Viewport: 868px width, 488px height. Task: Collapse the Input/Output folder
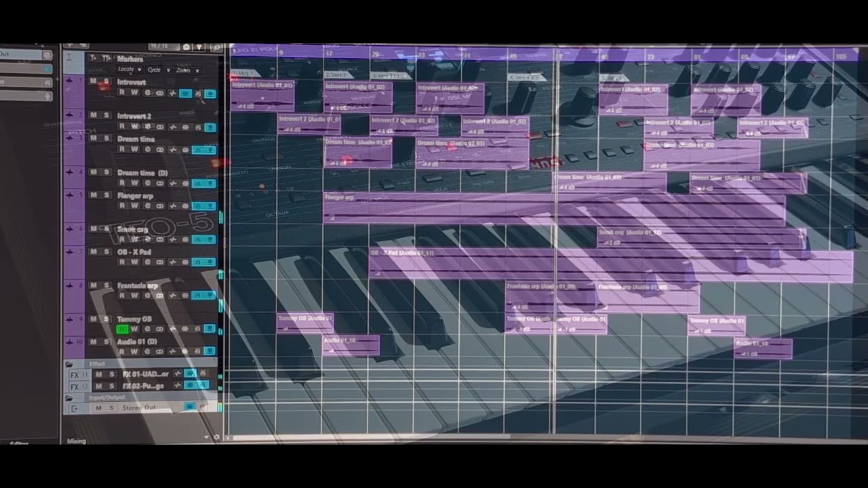[68, 398]
